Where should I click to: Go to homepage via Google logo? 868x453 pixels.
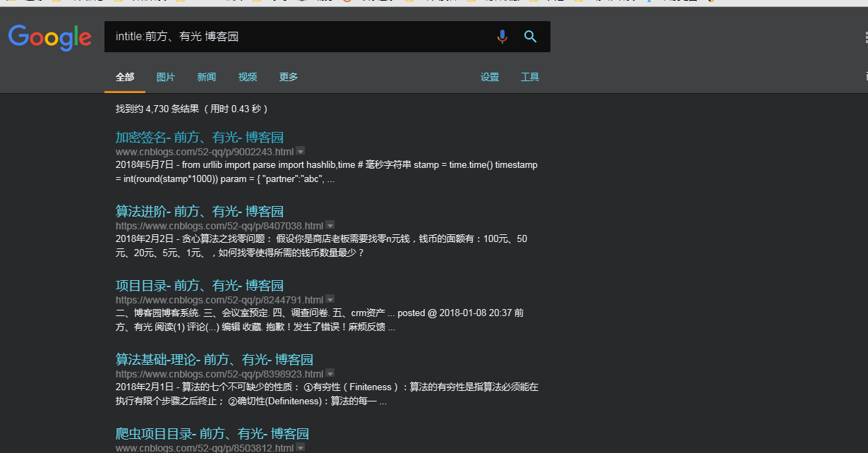[50, 37]
